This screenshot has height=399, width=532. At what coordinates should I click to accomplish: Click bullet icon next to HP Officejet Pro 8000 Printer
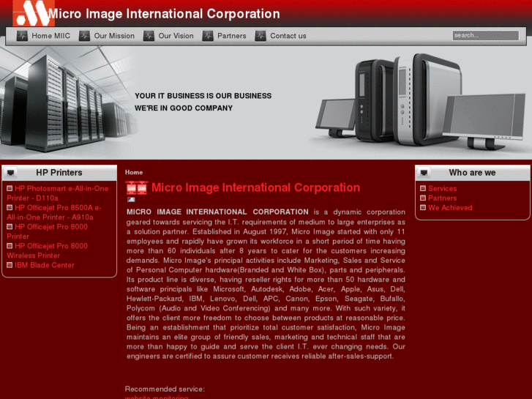point(10,226)
